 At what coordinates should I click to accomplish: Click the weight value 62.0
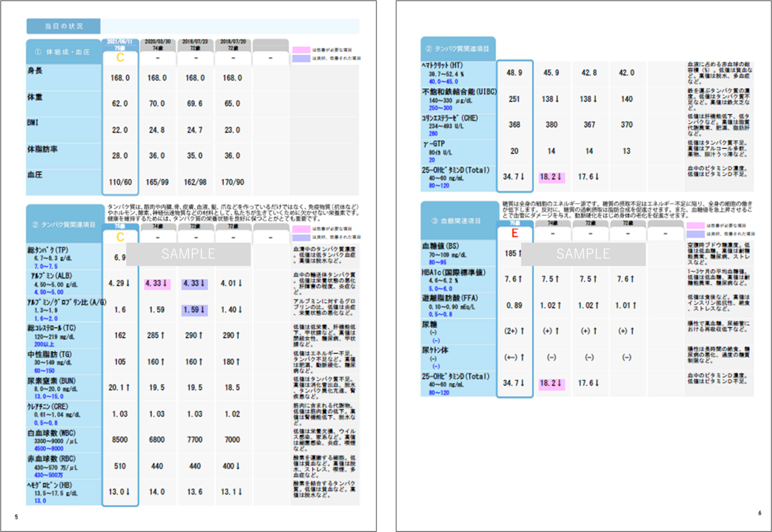[x=120, y=104]
